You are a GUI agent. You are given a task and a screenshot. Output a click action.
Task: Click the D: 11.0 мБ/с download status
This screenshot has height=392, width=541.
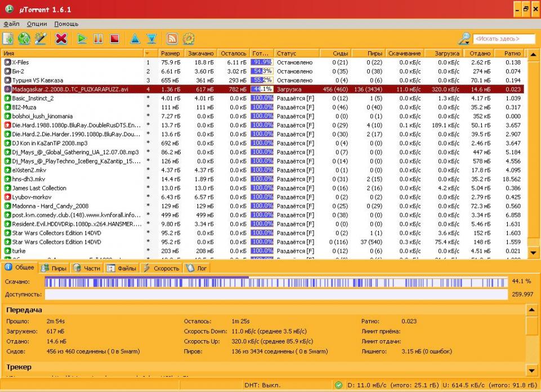[x=393, y=385]
